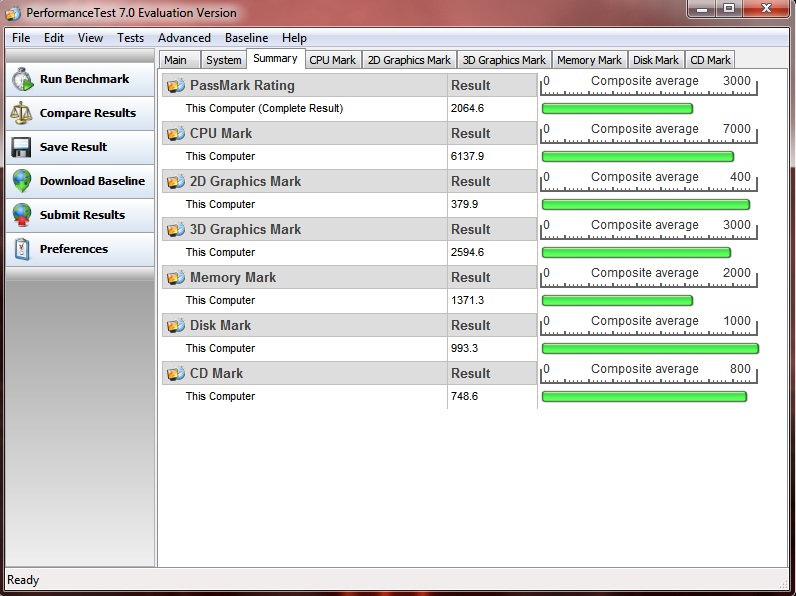The width and height of the screenshot is (796, 596).
Task: Switch to the CPU Mark tab
Action: (x=333, y=60)
